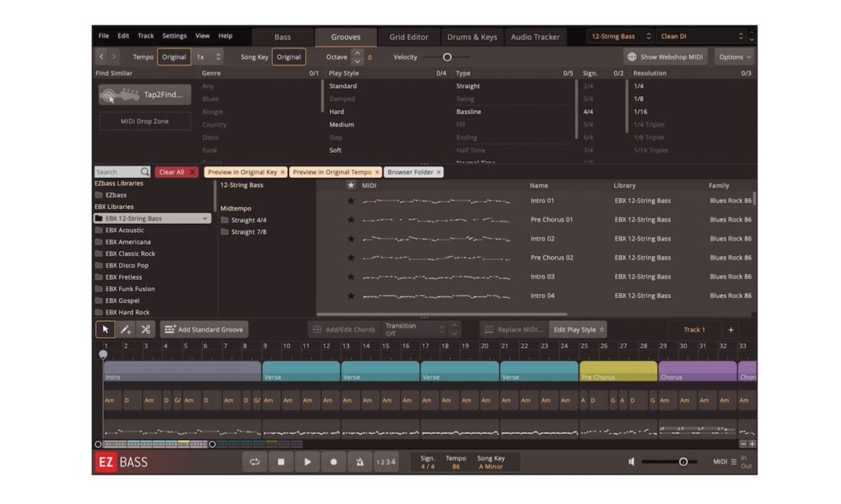Screen dimensions: 841x504
Task: Remove the Preview in Original Key filter
Action: [283, 172]
